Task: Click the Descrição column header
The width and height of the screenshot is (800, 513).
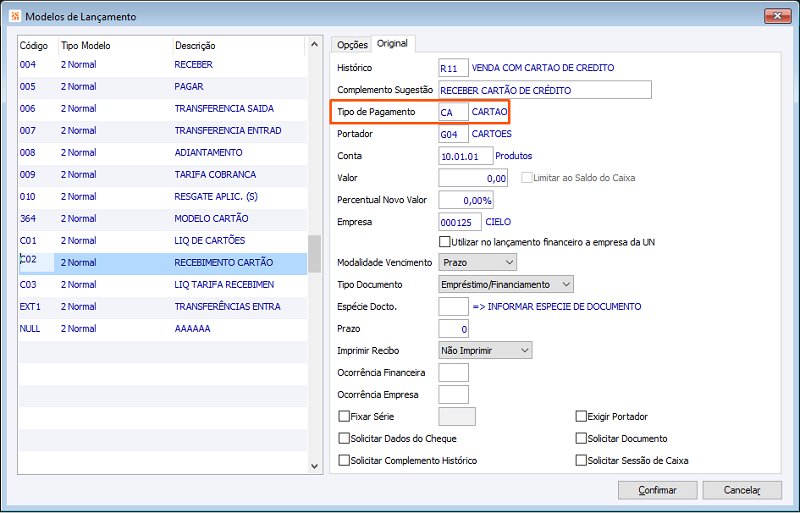Action: (x=238, y=45)
